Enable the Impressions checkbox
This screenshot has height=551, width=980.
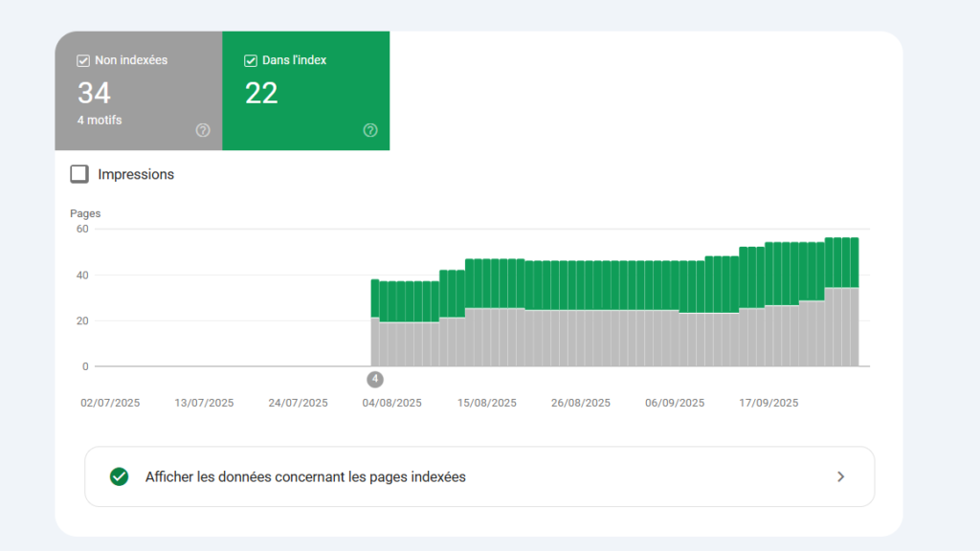[x=79, y=174]
